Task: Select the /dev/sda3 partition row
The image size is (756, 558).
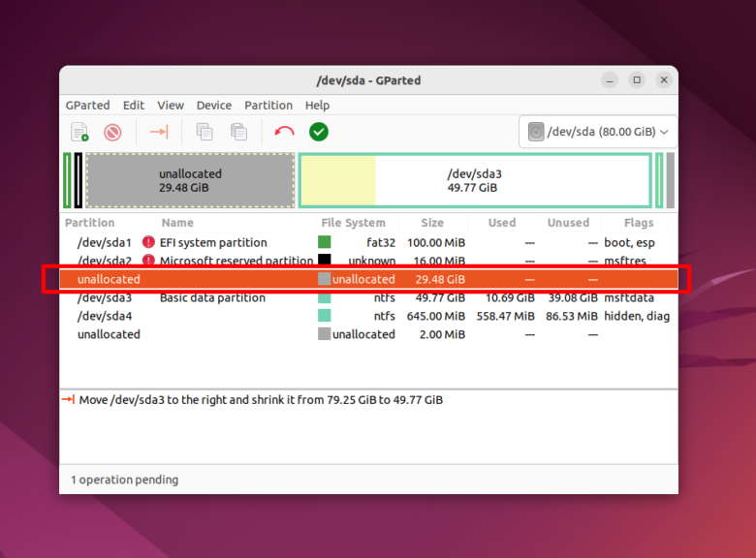Action: (x=369, y=297)
